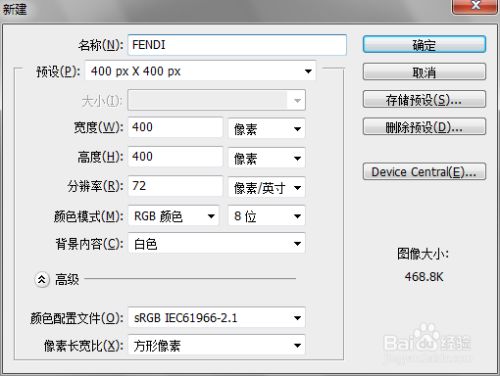Open 颜色配置文件 dropdown sRGB IEC61966-2.1
The width and height of the screenshot is (500, 376).
(216, 318)
